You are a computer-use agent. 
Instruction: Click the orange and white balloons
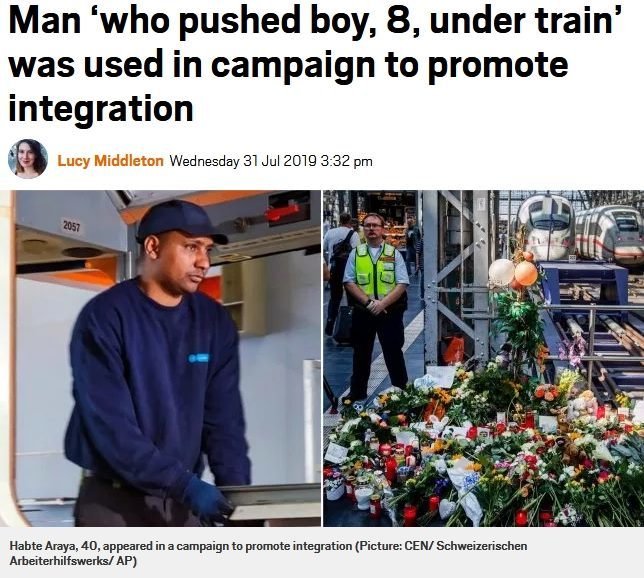(x=513, y=272)
